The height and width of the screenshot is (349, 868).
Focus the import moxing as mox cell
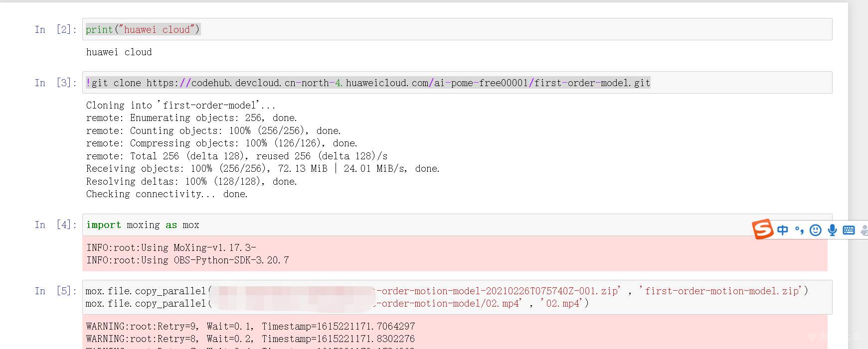[x=457, y=225]
